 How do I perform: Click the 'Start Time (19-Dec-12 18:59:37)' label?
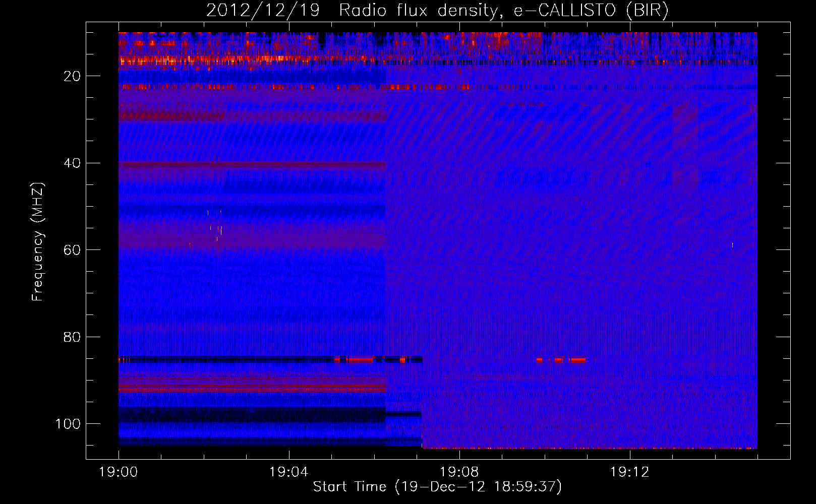click(437, 487)
